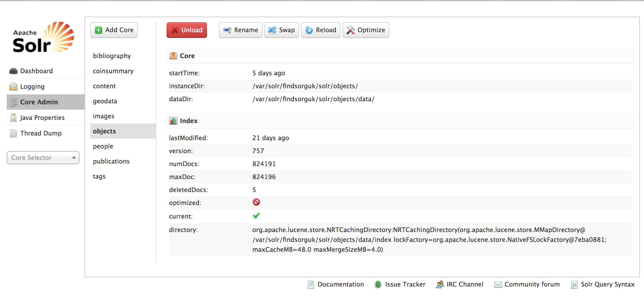Image resolution: width=644 pixels, height=299 pixels.
Task: Click the Dashboard gauge icon
Action: pyautogui.click(x=13, y=71)
